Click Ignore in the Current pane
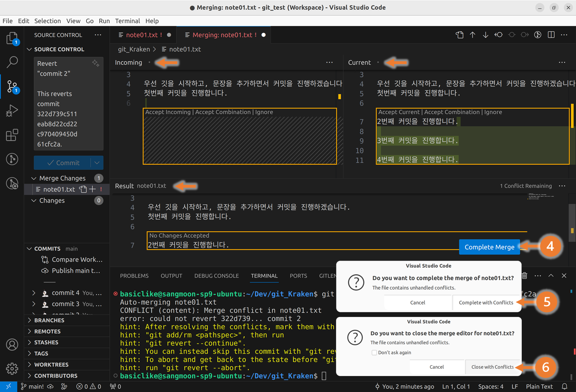The image size is (576, 392). click(x=493, y=112)
